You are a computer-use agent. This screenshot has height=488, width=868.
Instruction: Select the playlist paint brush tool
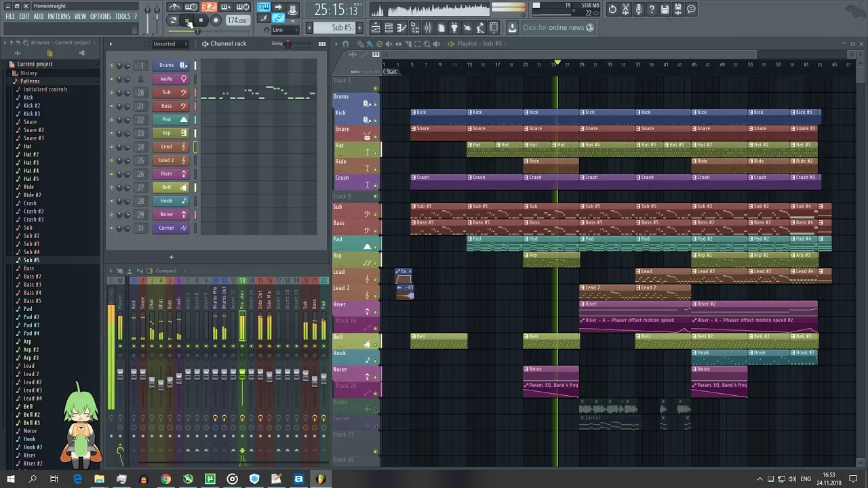(x=370, y=44)
